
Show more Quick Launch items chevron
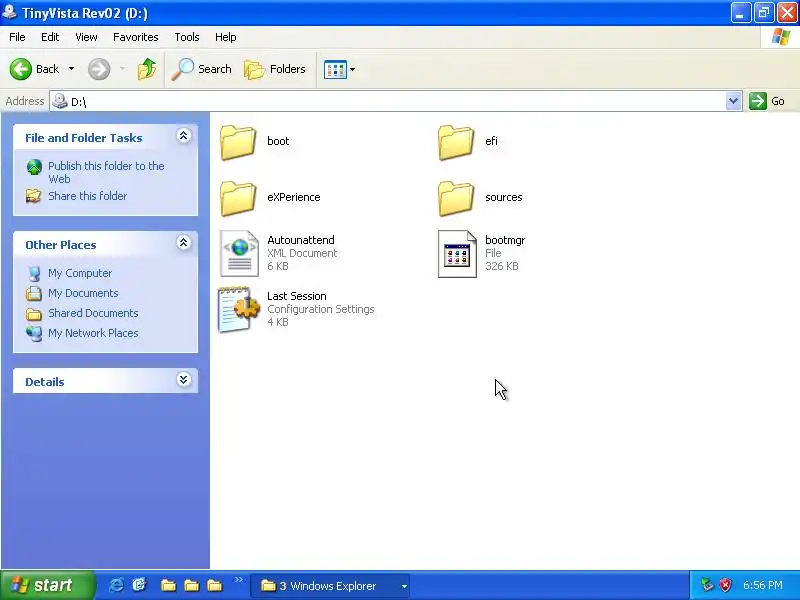(x=238, y=580)
